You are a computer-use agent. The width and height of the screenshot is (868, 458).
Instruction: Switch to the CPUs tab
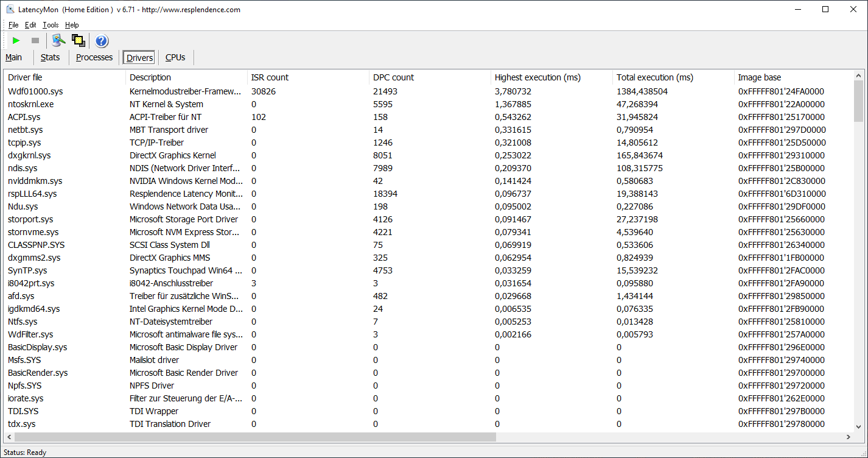[175, 57]
